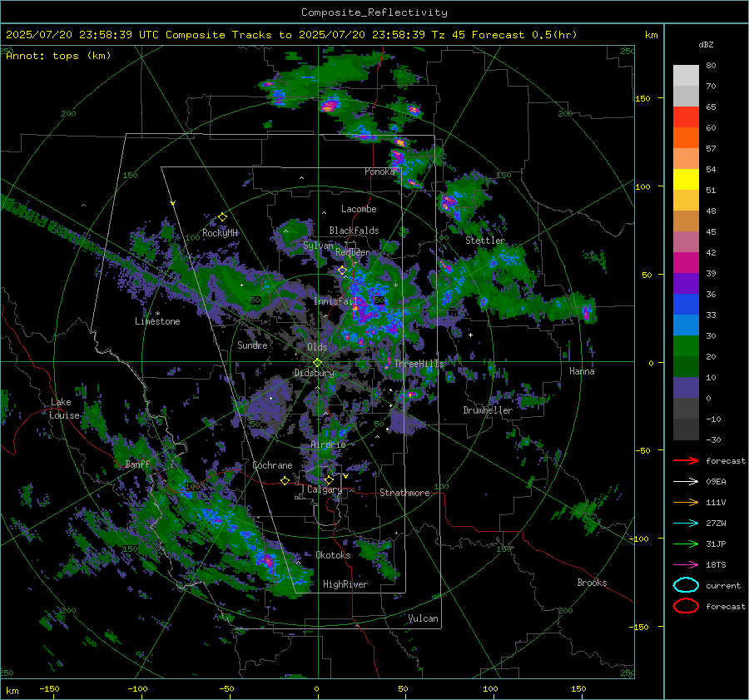
Task: Click the yellow swatch between 54 and 51
Action: (x=686, y=179)
